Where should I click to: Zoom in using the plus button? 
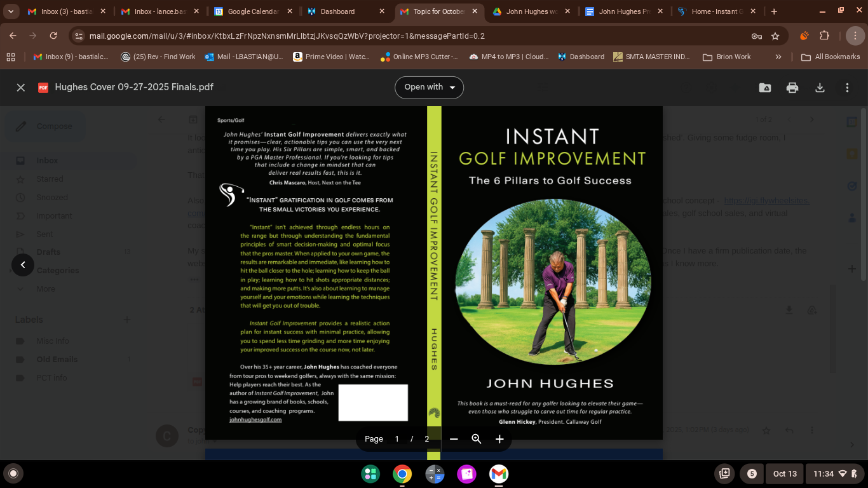pos(499,439)
